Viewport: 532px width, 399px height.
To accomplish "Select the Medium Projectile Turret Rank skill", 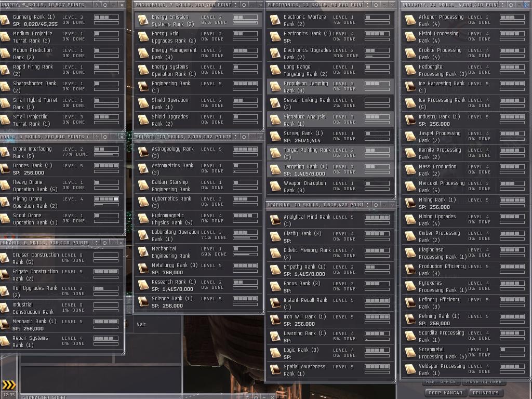I will [x=62, y=37].
